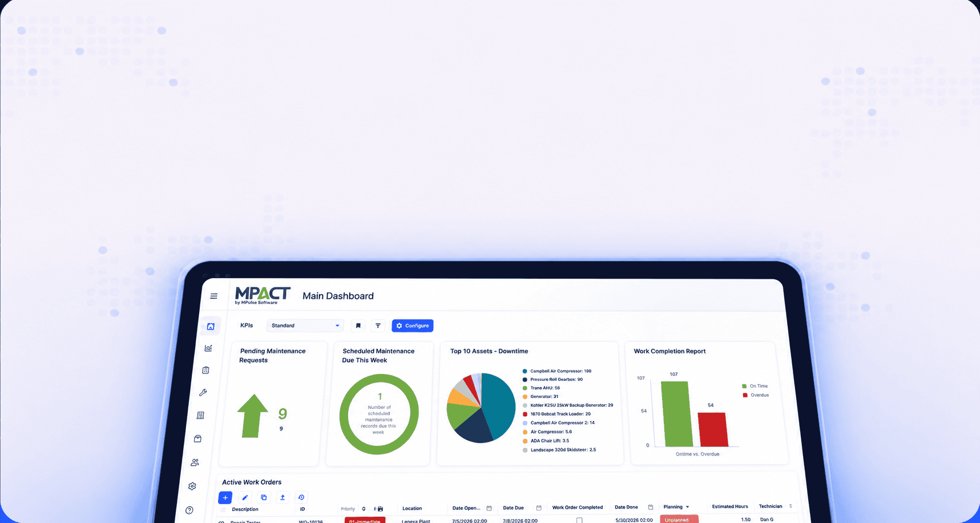Click the Pressure Roll Gearbox legend dot
The height and width of the screenshot is (523, 980).
[525, 380]
